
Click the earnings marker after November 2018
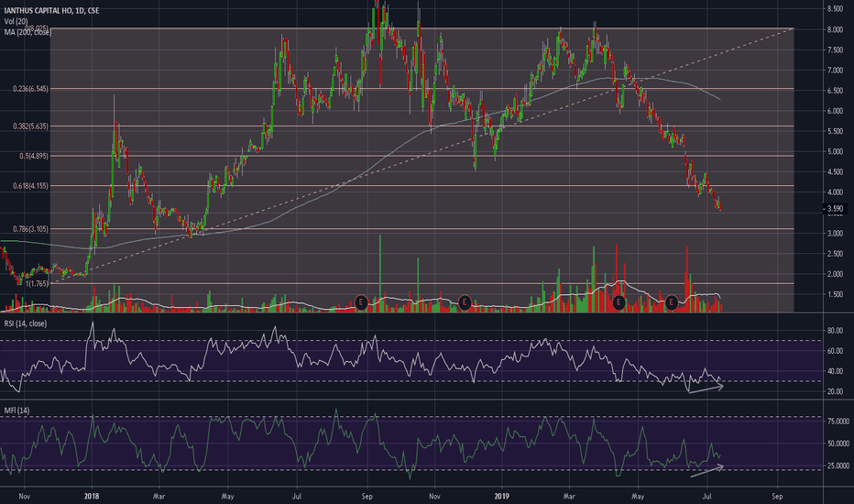pos(464,301)
